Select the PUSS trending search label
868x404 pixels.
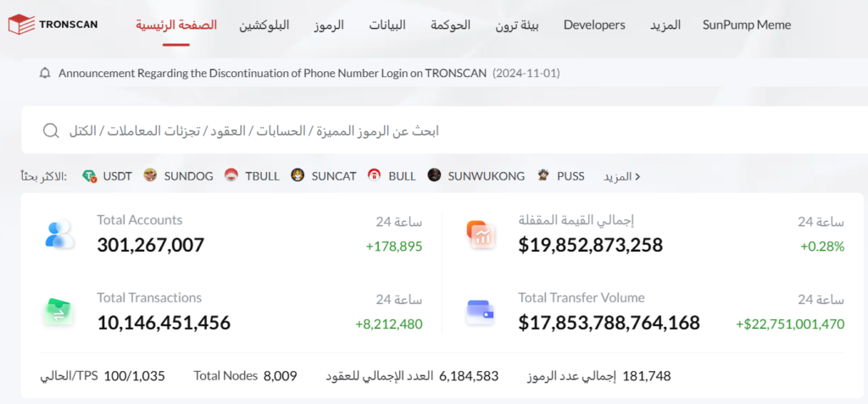tap(570, 176)
